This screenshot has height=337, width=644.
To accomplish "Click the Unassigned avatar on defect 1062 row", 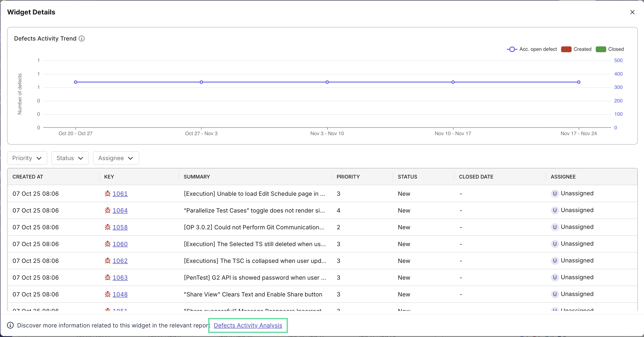I will 555,261.
